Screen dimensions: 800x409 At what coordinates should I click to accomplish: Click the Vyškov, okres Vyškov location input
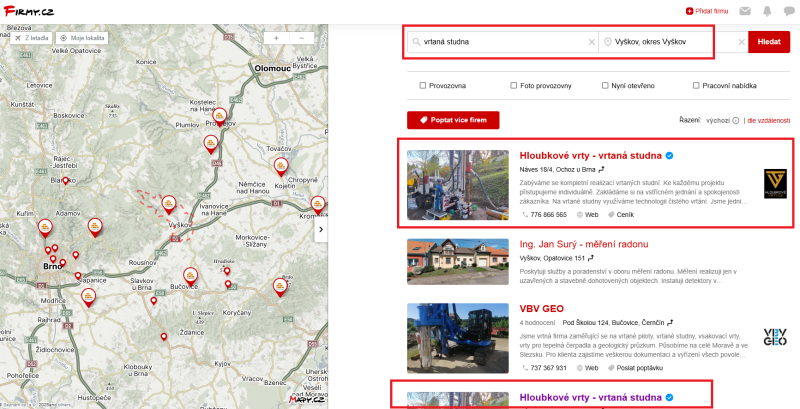point(672,42)
